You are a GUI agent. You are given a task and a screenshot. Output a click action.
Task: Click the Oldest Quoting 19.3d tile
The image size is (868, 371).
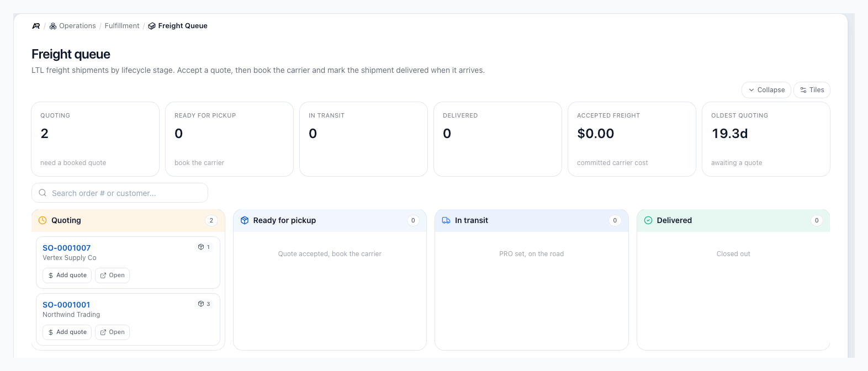pyautogui.click(x=766, y=139)
